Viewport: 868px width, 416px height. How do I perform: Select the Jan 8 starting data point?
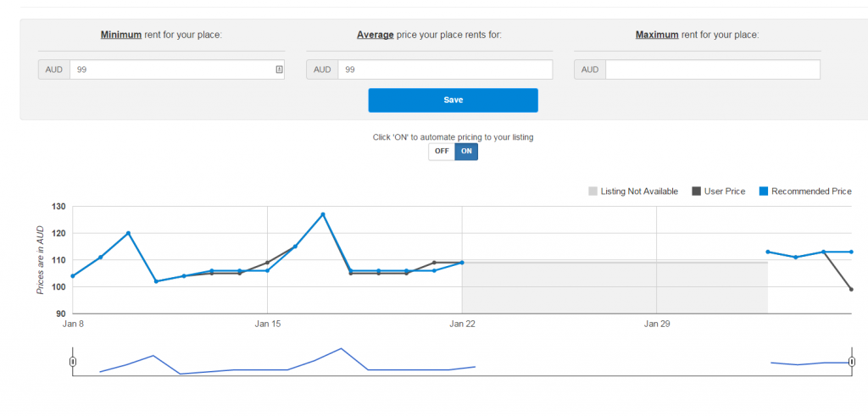(73, 276)
